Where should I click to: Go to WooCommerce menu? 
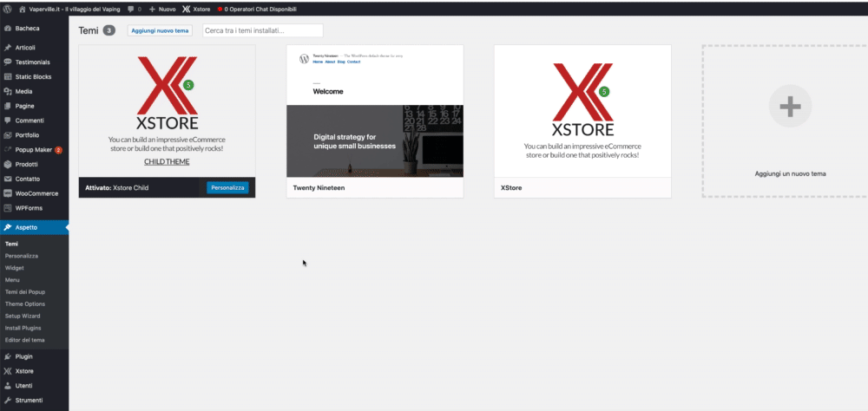point(35,193)
